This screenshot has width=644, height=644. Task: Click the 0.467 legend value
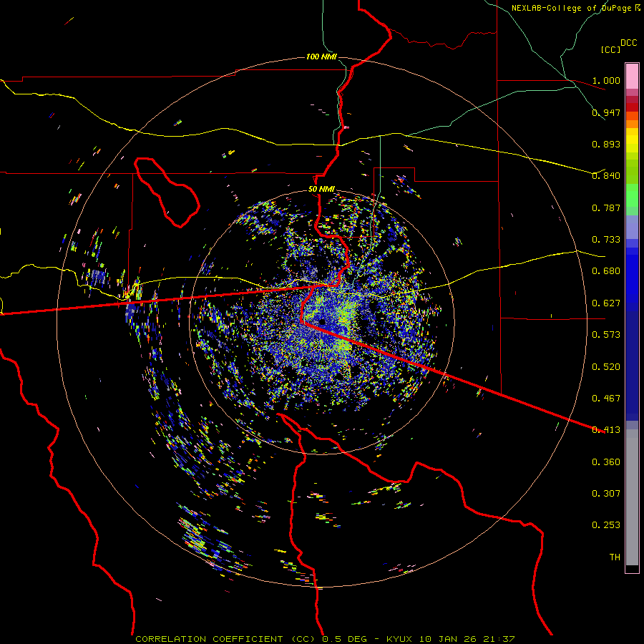(606, 399)
